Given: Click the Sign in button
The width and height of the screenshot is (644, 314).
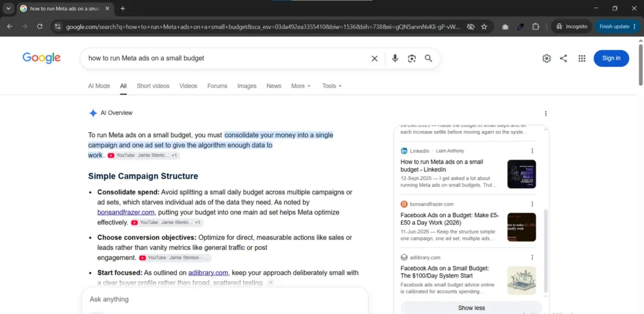Looking at the screenshot, I should (x=611, y=59).
